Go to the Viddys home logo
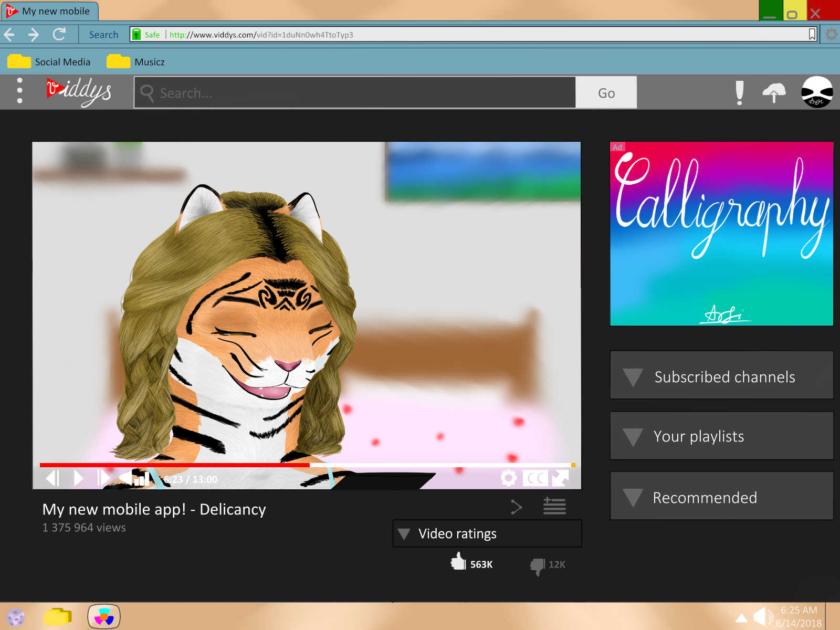Screen dimensions: 840x630 (79, 92)
